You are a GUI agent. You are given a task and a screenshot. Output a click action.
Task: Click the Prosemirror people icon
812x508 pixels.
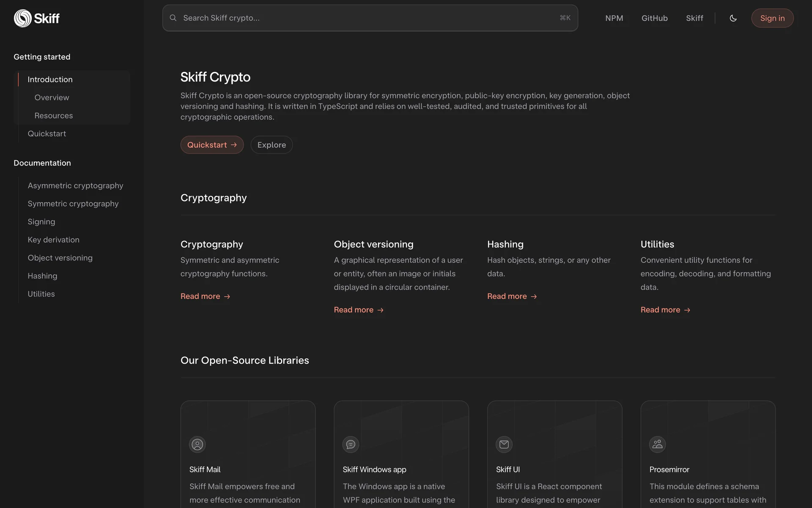(657, 444)
